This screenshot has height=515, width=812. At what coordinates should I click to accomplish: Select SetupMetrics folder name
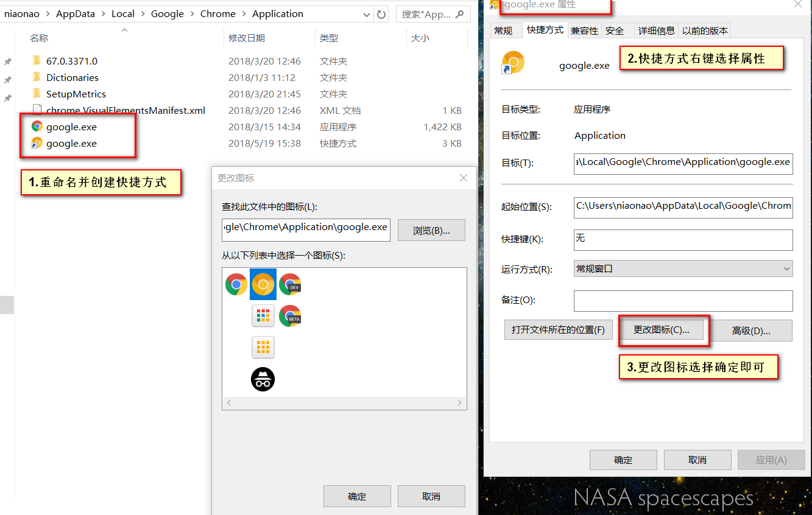tap(76, 94)
